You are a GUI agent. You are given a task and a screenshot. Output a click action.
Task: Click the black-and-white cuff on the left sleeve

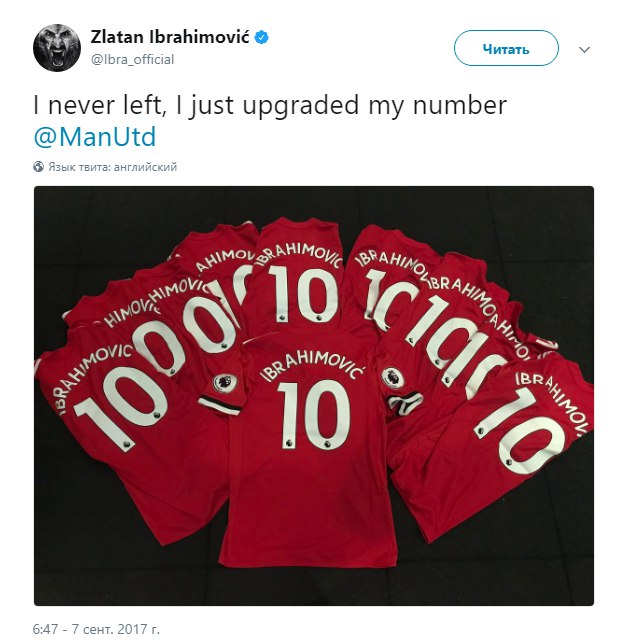(x=219, y=404)
